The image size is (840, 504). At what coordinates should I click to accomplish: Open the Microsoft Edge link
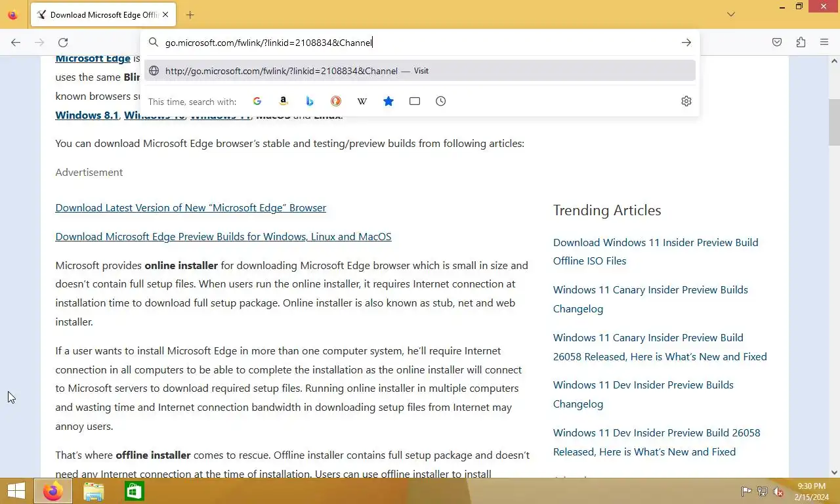(x=93, y=58)
